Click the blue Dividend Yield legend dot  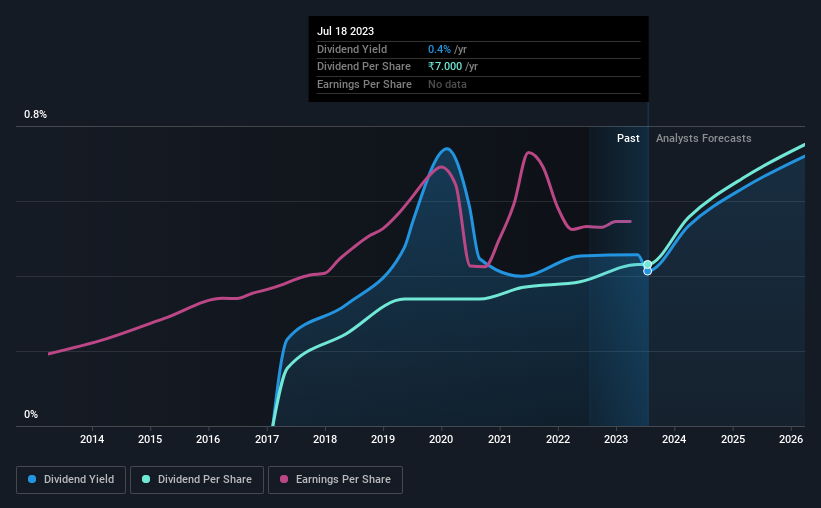(x=32, y=479)
